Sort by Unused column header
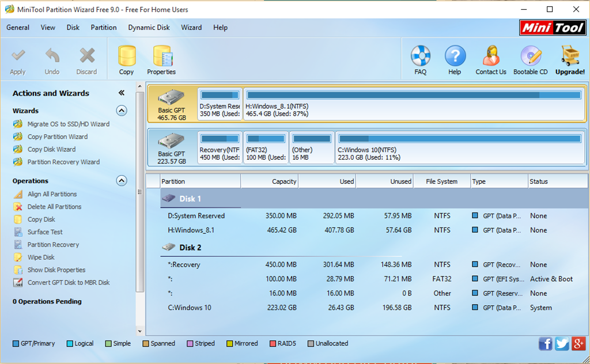 384,181
